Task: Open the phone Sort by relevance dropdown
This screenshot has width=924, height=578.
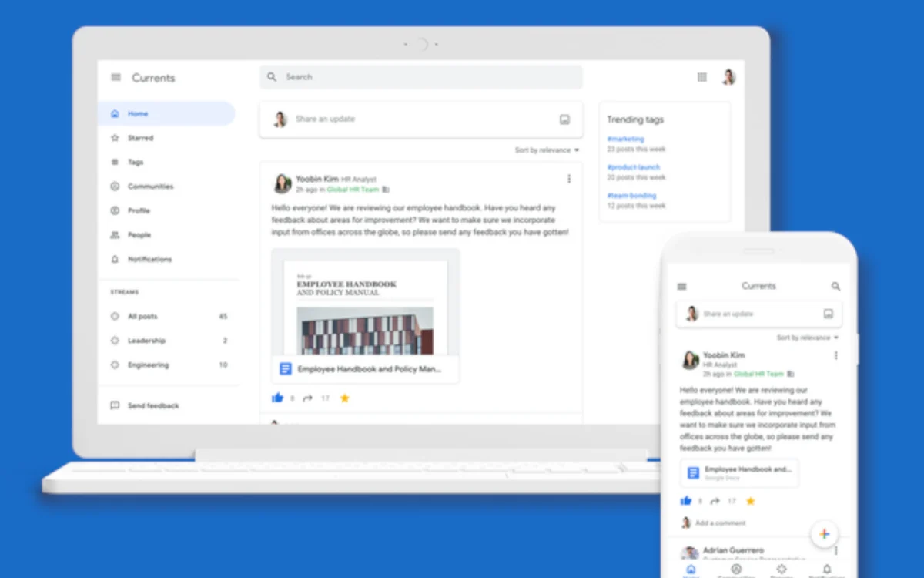Action: coord(807,338)
